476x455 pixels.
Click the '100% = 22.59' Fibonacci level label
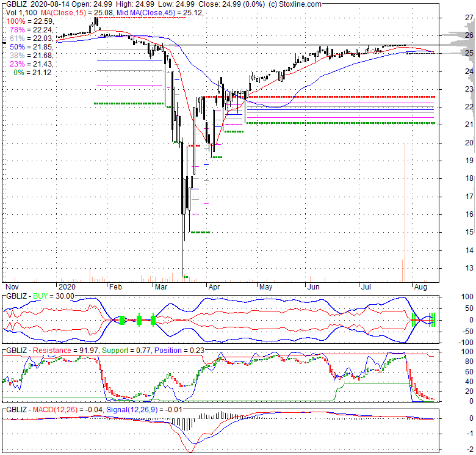(30, 21)
